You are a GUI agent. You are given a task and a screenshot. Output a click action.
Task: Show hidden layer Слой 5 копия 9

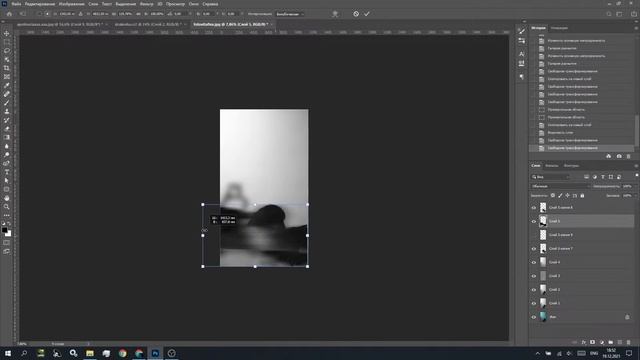533,235
